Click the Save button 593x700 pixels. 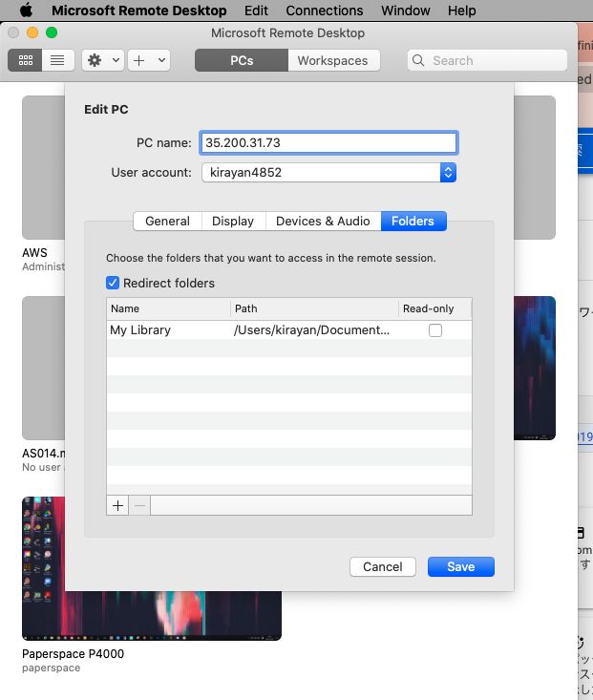point(461,566)
